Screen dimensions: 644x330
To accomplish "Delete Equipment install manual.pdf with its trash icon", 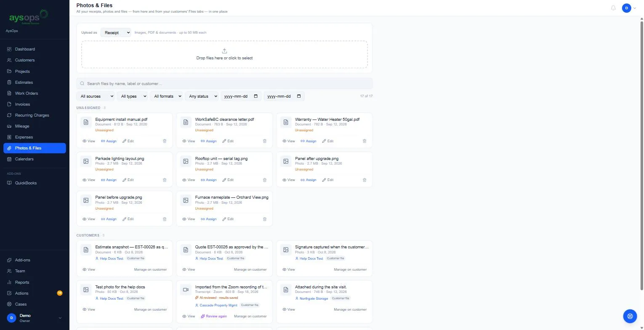I will point(165,141).
